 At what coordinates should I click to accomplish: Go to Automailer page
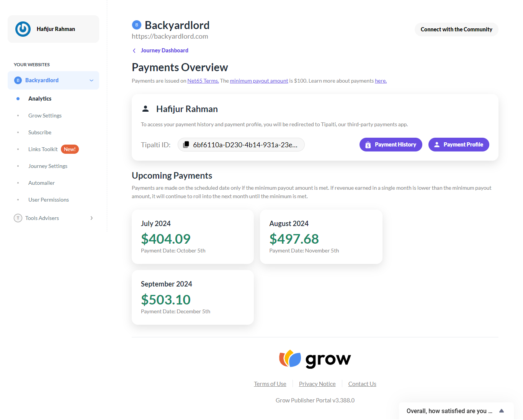tap(41, 183)
